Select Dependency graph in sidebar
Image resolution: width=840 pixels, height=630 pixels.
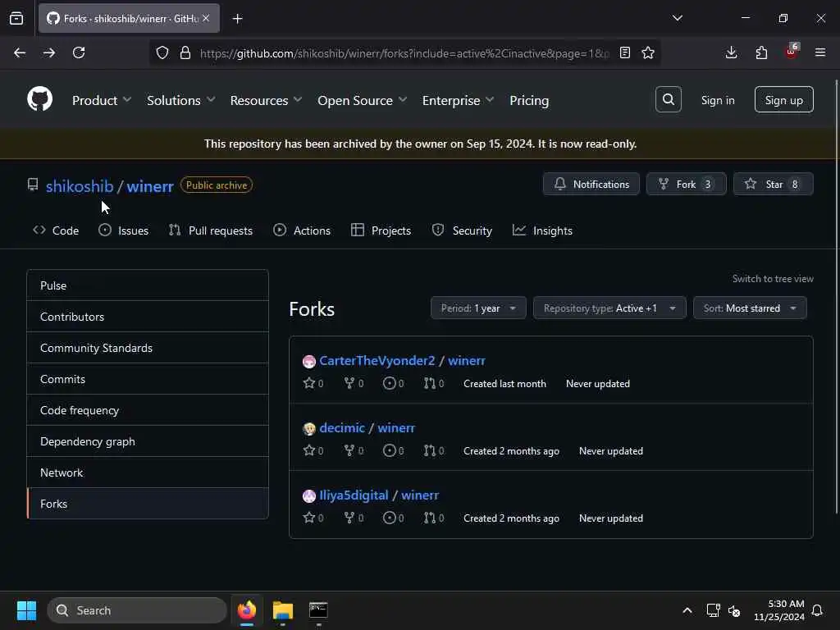click(x=148, y=441)
